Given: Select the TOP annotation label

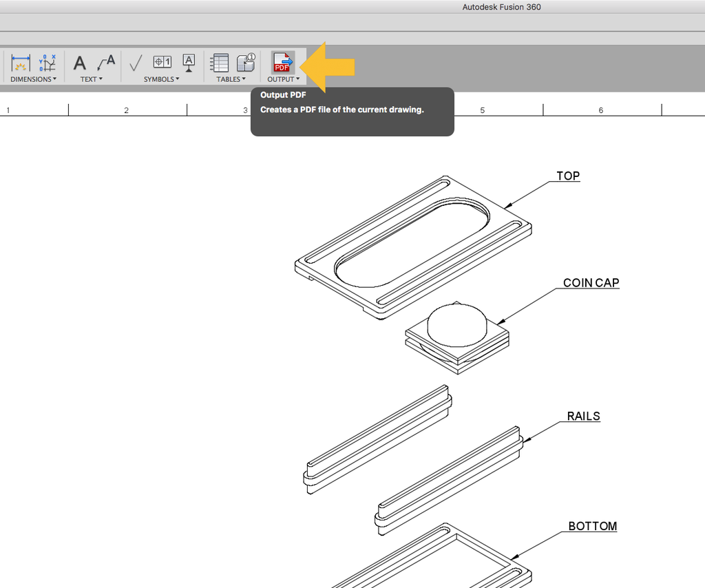Looking at the screenshot, I should coord(567,176).
